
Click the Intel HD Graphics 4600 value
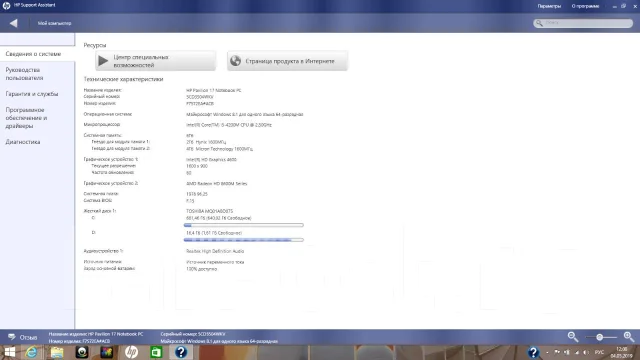(x=211, y=160)
